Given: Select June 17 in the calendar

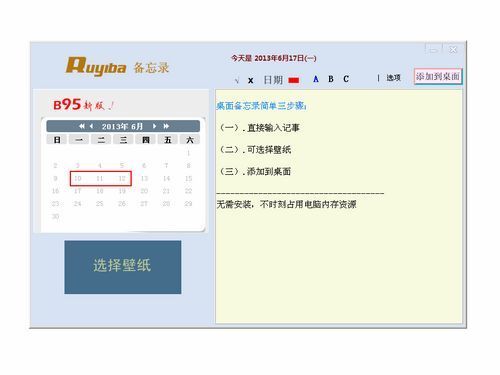Looking at the screenshot, I should (x=77, y=191).
